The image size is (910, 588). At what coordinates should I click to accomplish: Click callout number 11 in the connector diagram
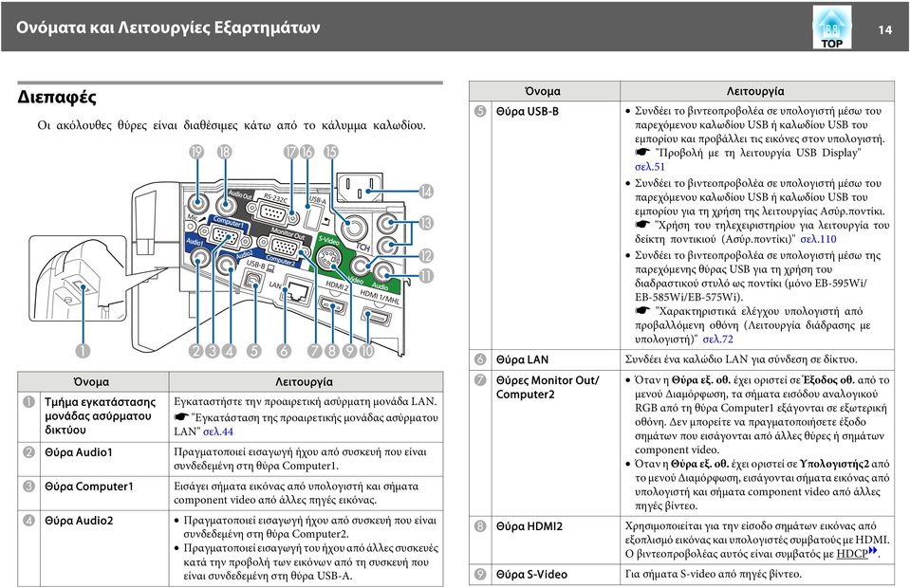tap(426, 275)
